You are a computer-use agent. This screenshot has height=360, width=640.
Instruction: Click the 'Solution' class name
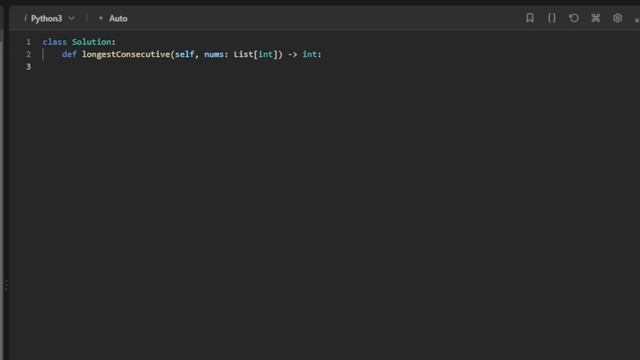point(91,42)
